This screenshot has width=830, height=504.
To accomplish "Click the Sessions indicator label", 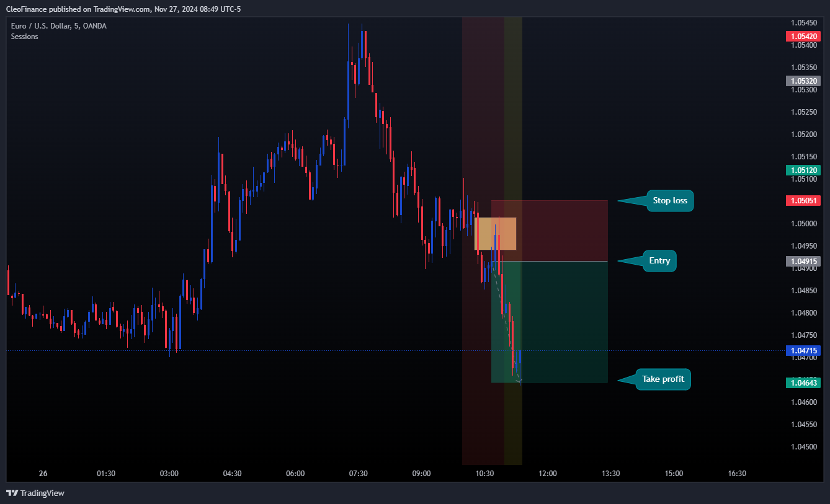I will click(24, 37).
